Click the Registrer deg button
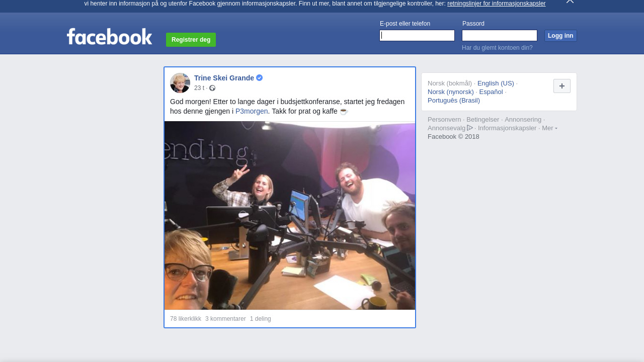This screenshot has height=362, width=644. pyautogui.click(x=191, y=40)
